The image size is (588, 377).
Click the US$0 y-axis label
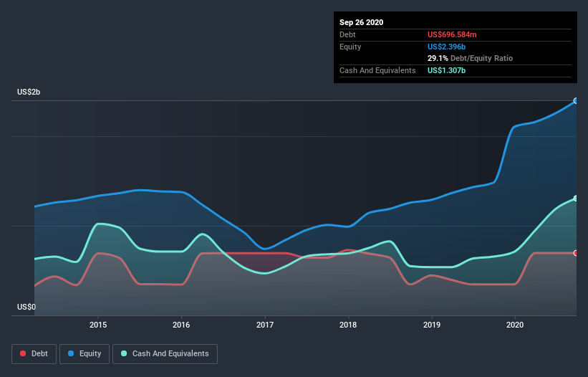pos(26,307)
